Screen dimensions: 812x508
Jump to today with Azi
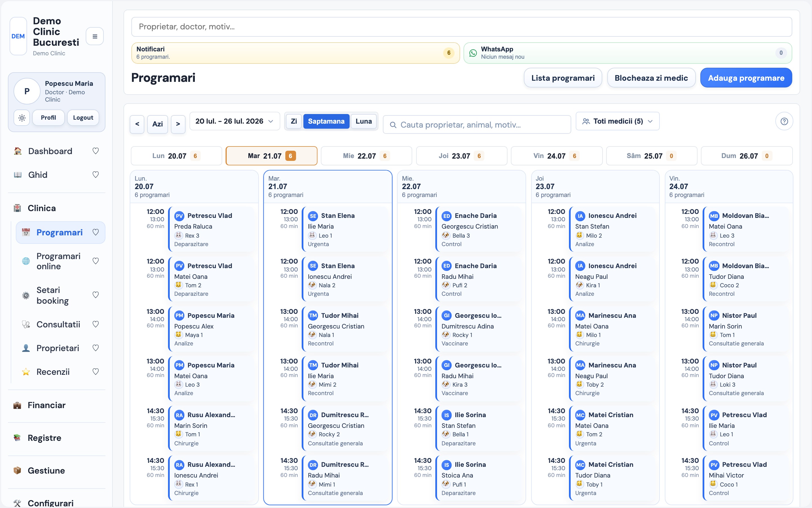[x=157, y=124]
